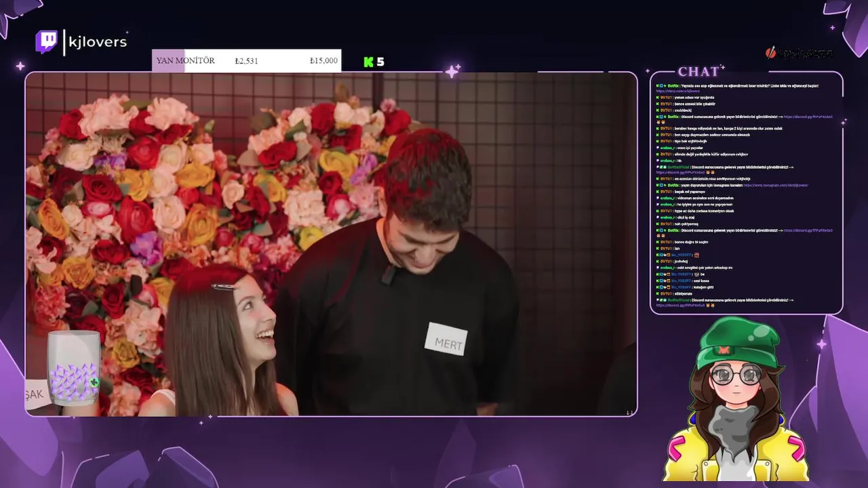Image resolution: width=868 pixels, height=488 pixels.
Task: Click the MERT name tag in the video
Action: 446,338
